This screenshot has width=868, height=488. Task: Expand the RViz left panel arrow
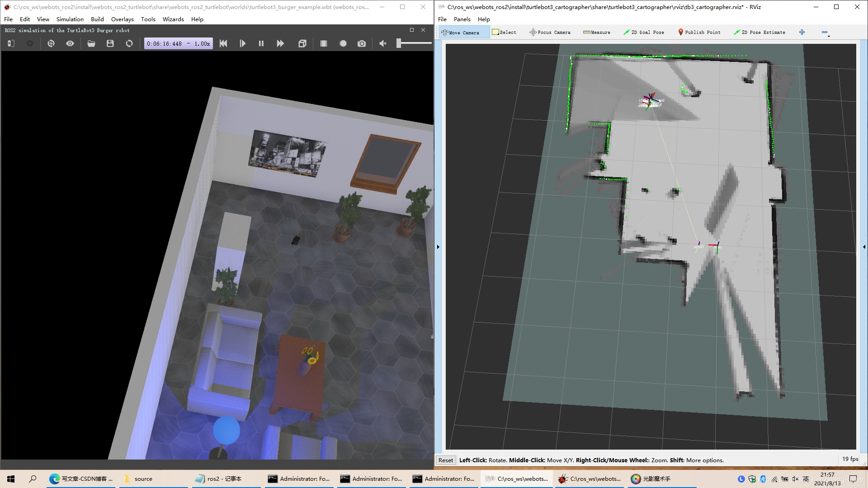(438, 247)
